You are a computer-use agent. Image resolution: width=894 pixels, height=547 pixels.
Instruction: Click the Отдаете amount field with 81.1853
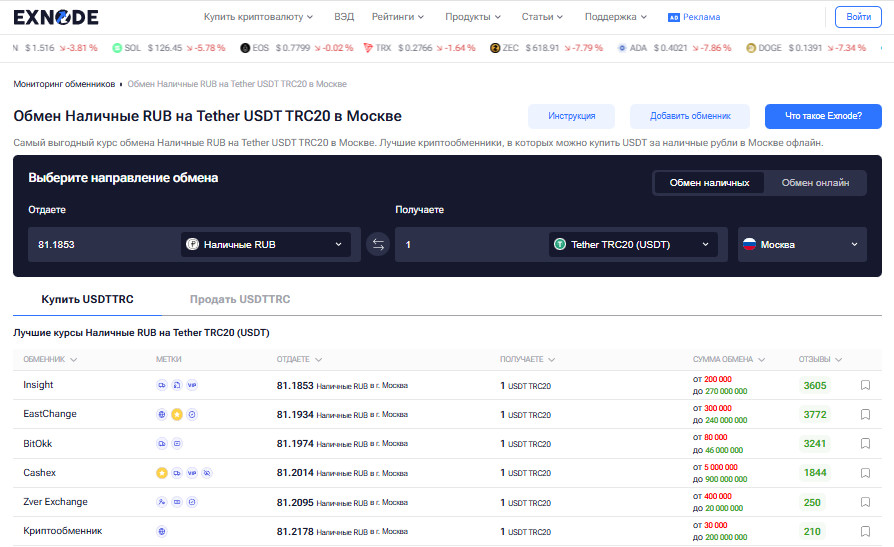pyautogui.click(x=103, y=245)
